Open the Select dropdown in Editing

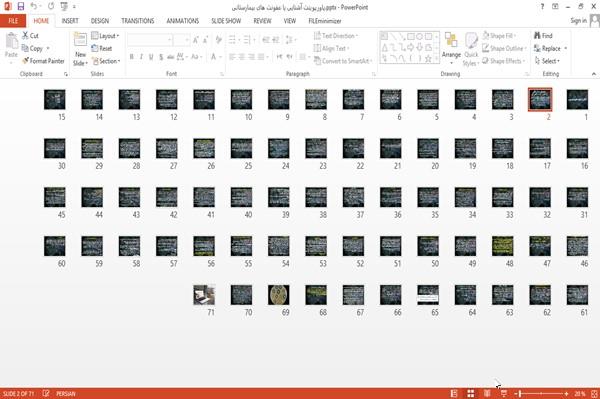(548, 61)
